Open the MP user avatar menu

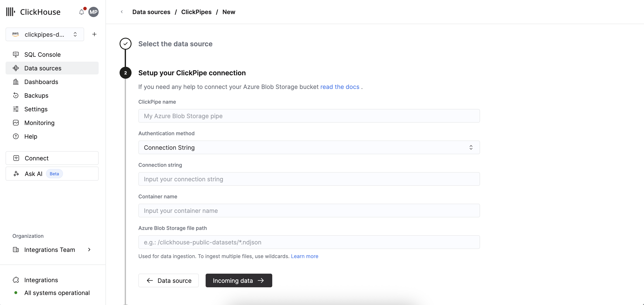click(94, 12)
